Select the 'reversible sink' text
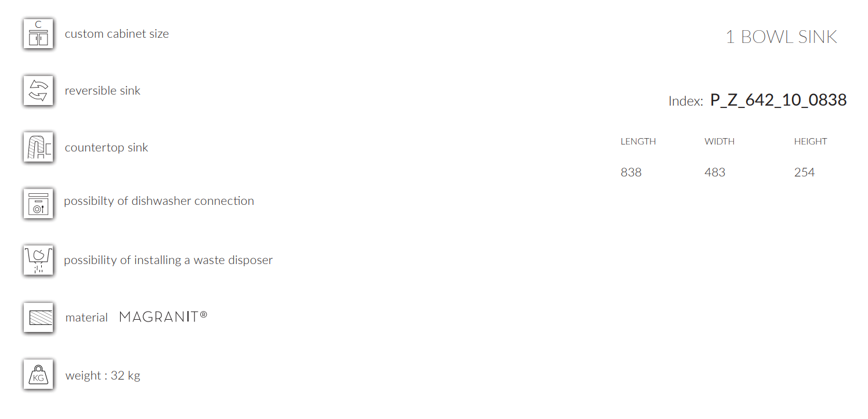Screen dimensions: 868x419 [103, 91]
